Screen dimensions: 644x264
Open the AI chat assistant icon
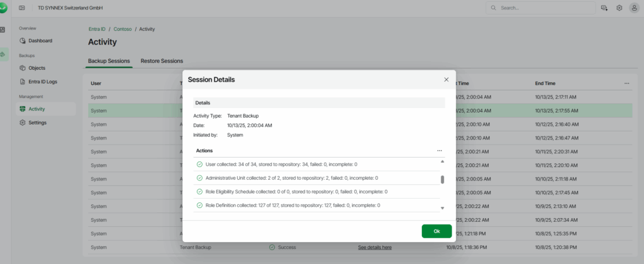(x=604, y=8)
